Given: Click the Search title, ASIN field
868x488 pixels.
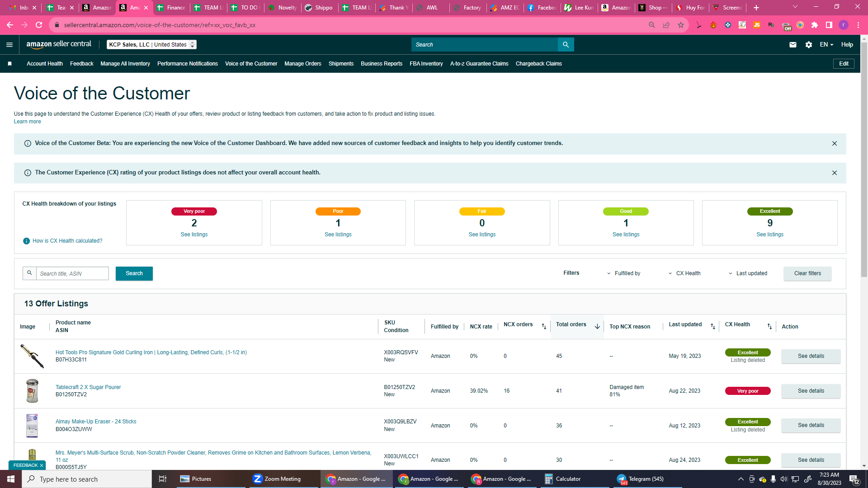Looking at the screenshot, I should tap(72, 273).
